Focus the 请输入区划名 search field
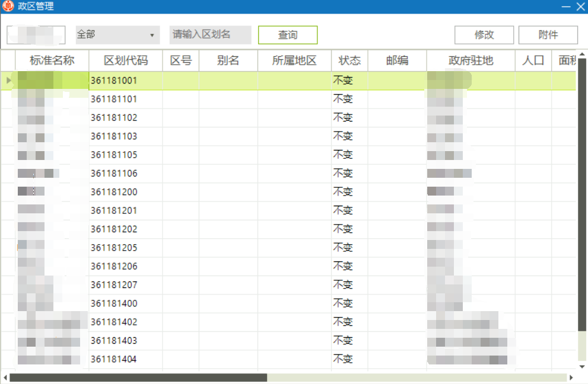The image size is (588, 384). [x=210, y=35]
